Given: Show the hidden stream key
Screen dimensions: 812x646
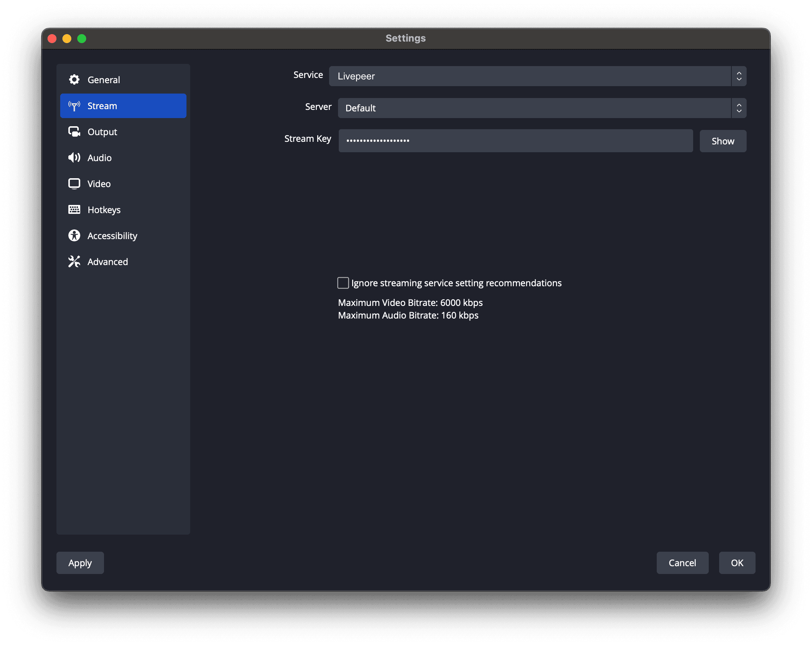Looking at the screenshot, I should 722,141.
